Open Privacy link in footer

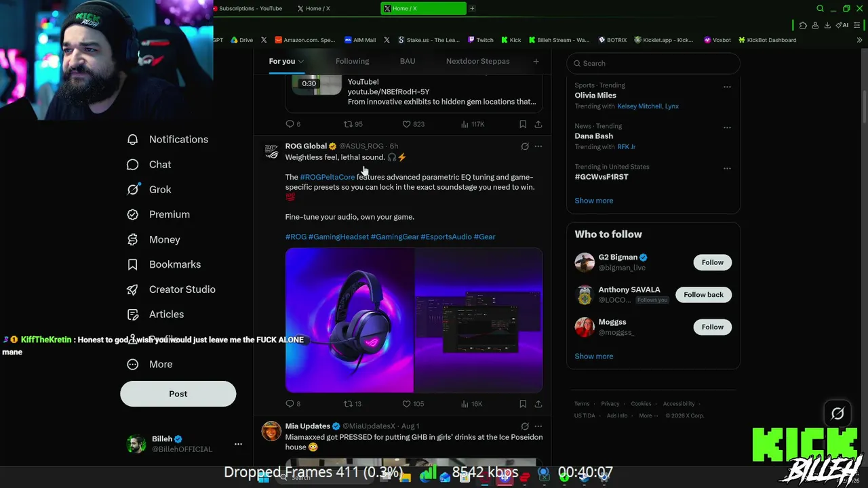[x=610, y=404]
